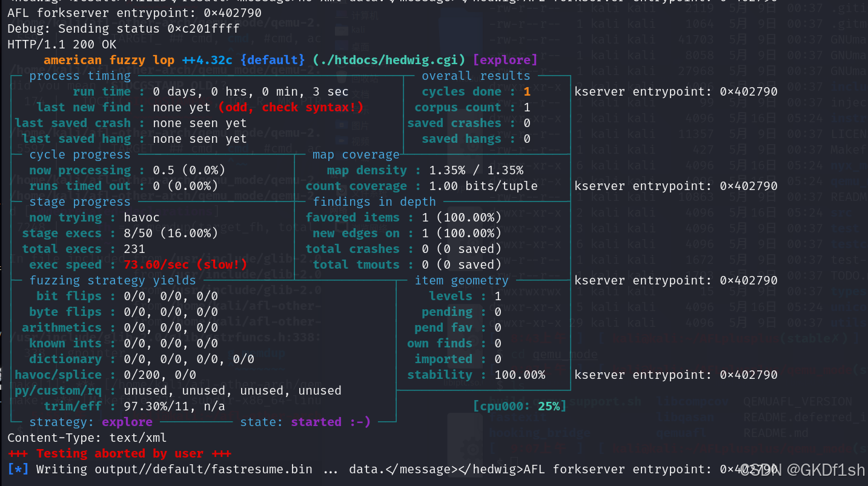The width and height of the screenshot is (868, 486).
Task: Click the 'known ints' row
Action: (124, 343)
